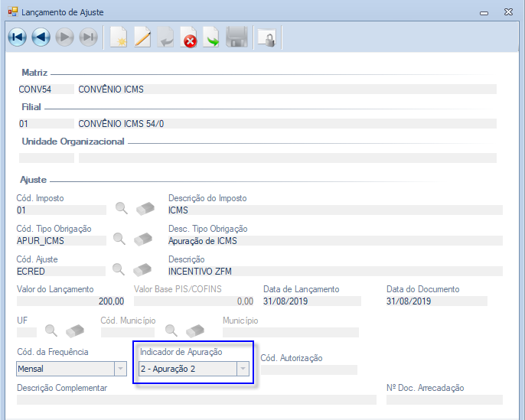Image resolution: width=525 pixels, height=420 pixels.
Task: Click APUR_ICMS obligation code field
Action: click(x=61, y=241)
